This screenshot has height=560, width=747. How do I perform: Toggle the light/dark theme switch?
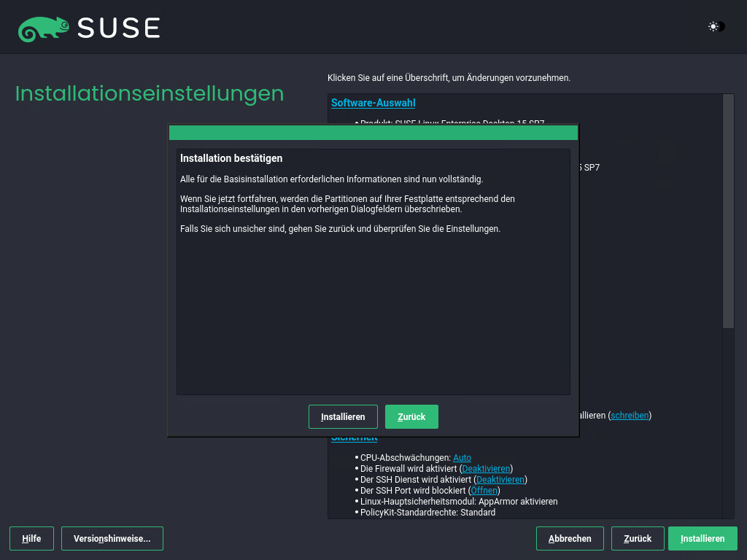(716, 27)
